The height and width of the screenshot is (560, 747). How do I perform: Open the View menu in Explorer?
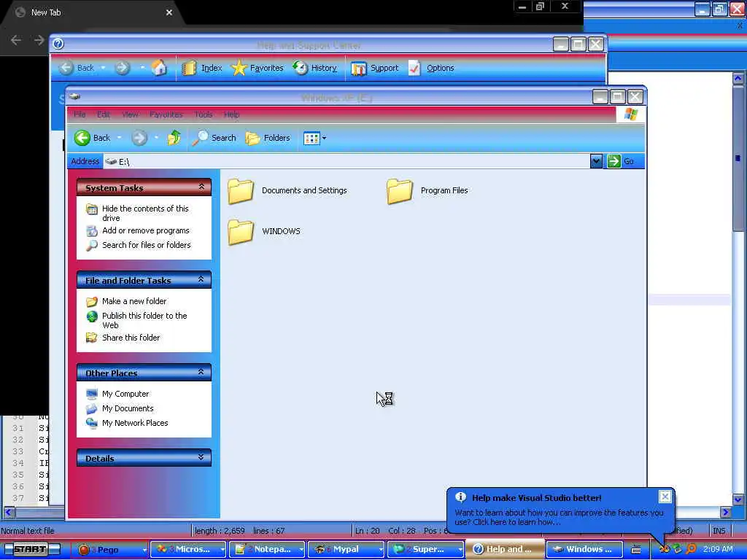coord(130,114)
